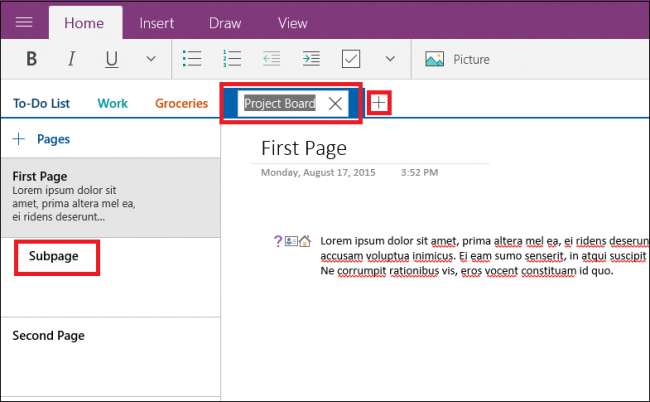Toggle italic text formatting
Screen dimensions: 650x402
[x=71, y=59]
